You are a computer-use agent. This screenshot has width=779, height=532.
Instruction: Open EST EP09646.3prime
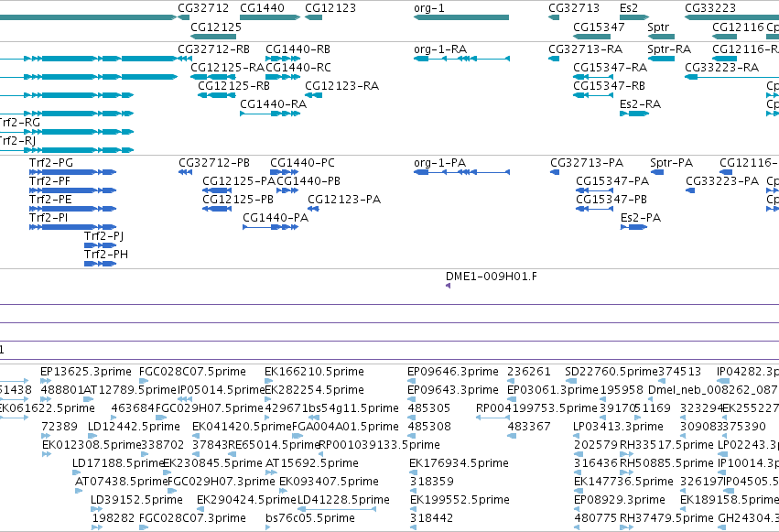tap(453, 372)
